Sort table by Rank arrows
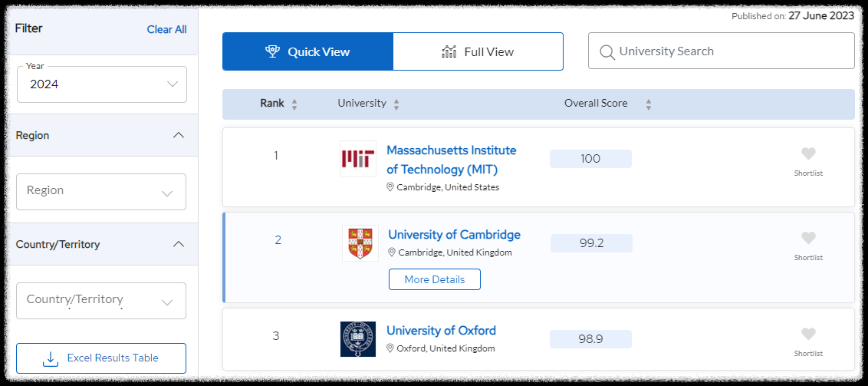 (x=294, y=104)
